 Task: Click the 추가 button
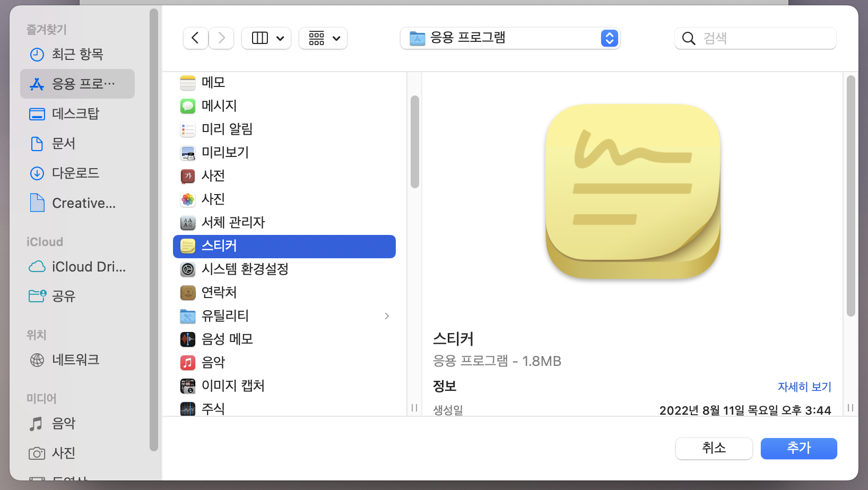click(798, 448)
